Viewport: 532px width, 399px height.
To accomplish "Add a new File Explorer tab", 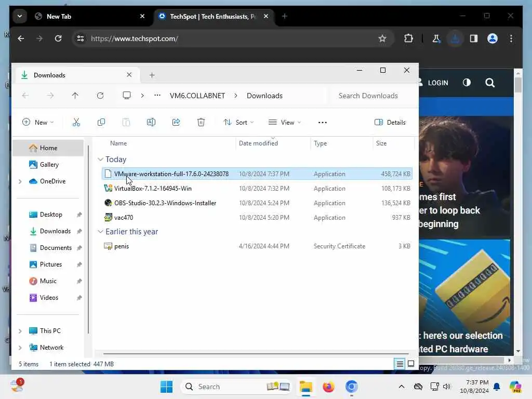I will [x=152, y=75].
